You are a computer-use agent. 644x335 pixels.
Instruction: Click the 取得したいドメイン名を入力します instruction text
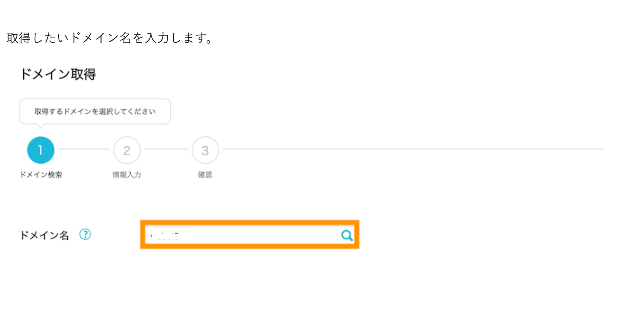click(x=110, y=38)
